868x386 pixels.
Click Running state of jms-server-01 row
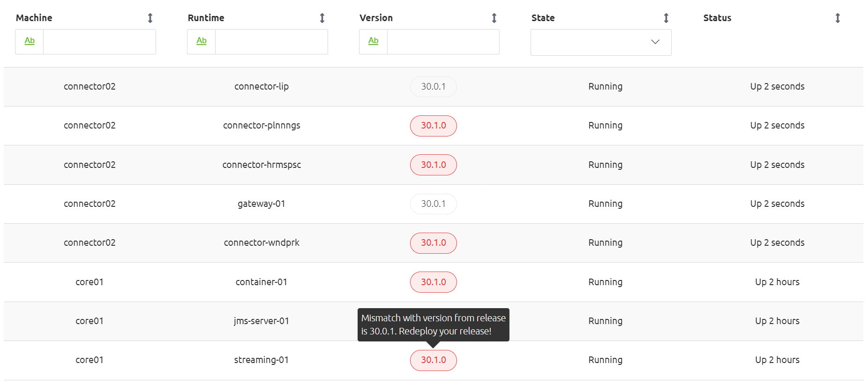click(606, 321)
